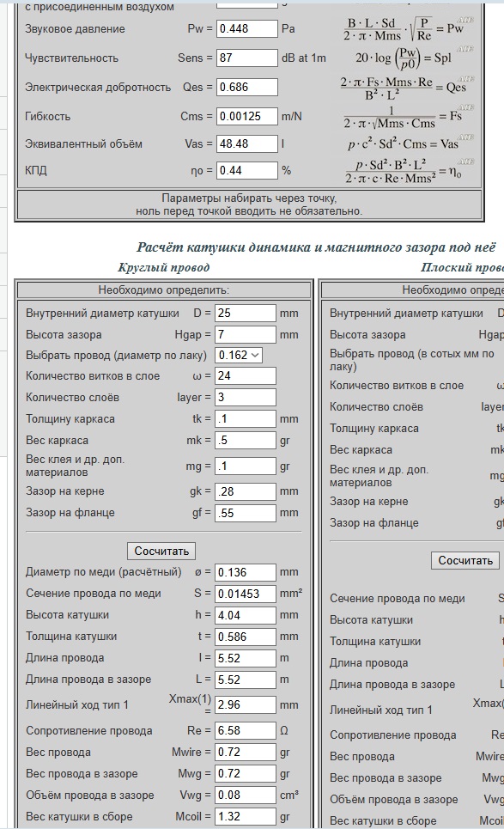Screen dimensions: 504x829
Task: Select the flange gap gf field .55
Action: click(x=246, y=513)
